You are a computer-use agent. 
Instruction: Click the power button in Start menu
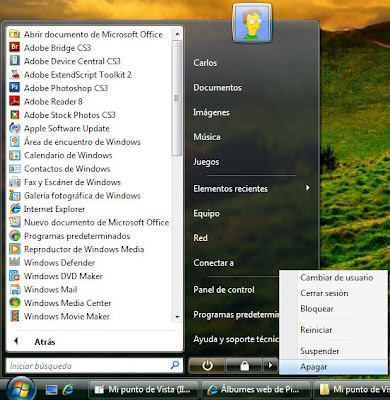(207, 366)
